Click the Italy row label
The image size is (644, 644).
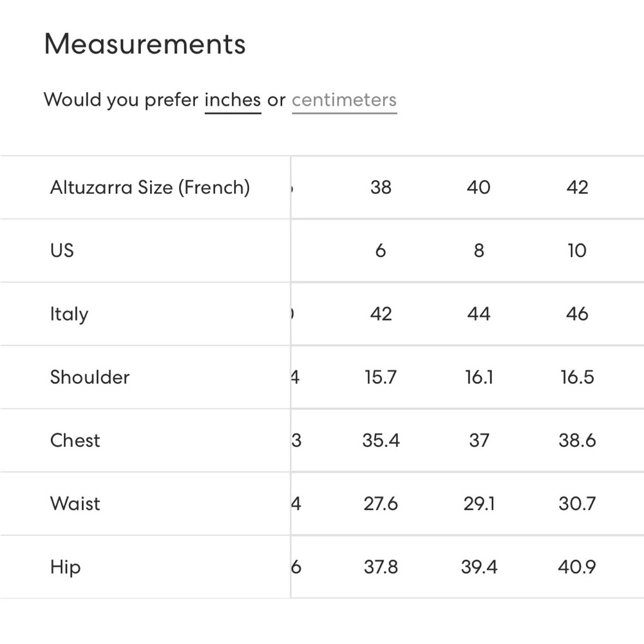tap(70, 314)
